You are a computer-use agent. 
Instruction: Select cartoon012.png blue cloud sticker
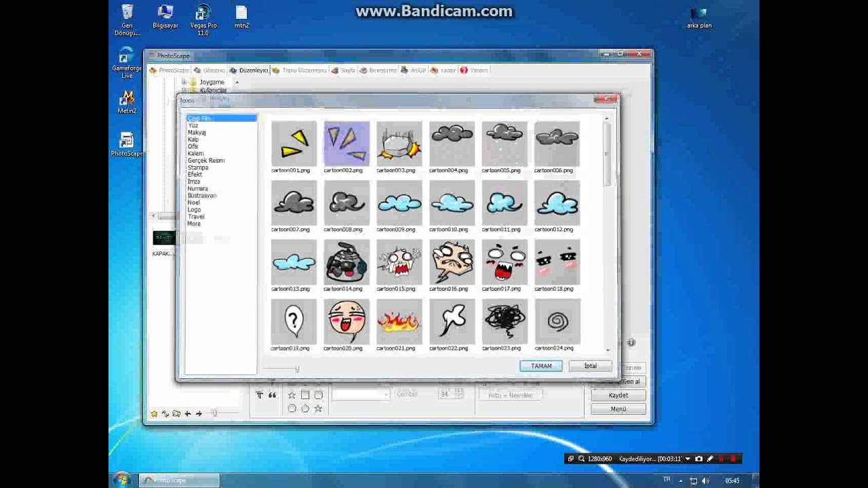(557, 203)
